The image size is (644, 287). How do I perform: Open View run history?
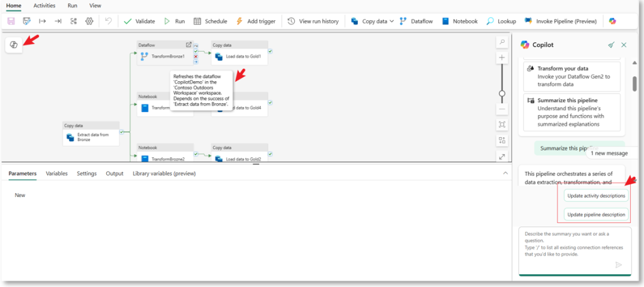click(313, 21)
